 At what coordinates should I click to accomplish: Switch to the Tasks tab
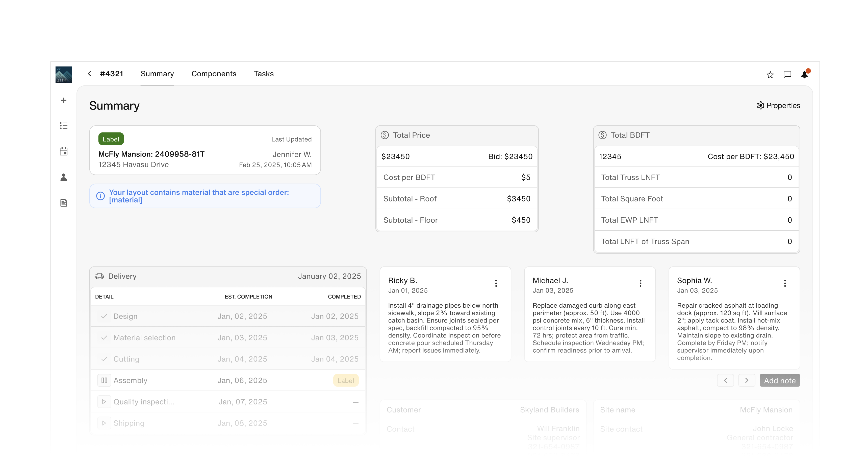pyautogui.click(x=264, y=74)
